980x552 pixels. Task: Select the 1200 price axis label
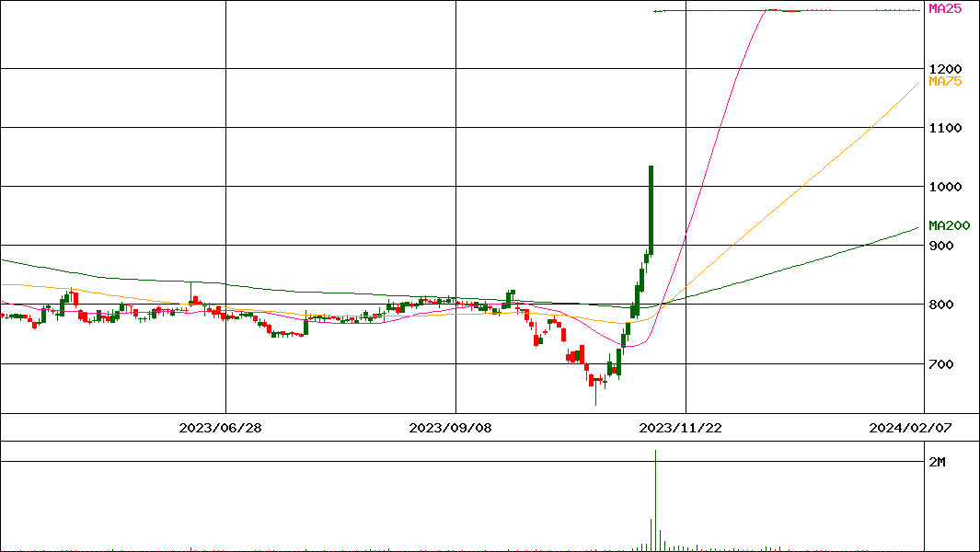coord(945,69)
